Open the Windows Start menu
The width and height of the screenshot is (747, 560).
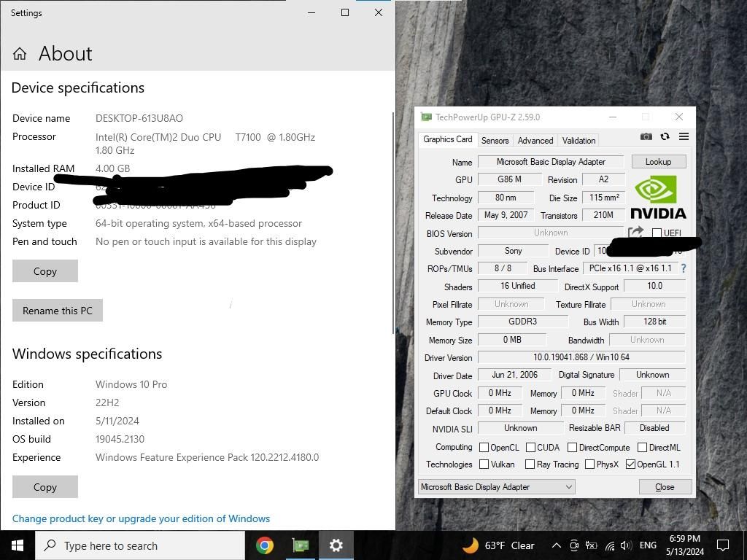18,545
